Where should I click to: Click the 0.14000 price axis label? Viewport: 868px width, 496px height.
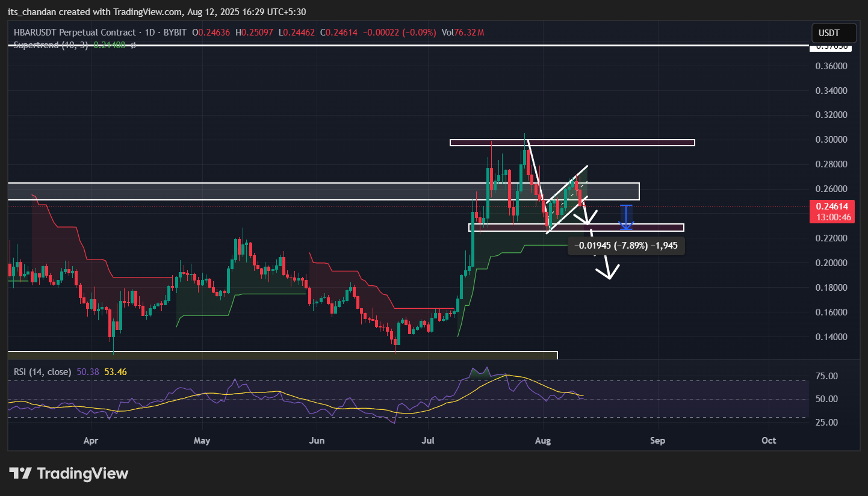(x=831, y=337)
